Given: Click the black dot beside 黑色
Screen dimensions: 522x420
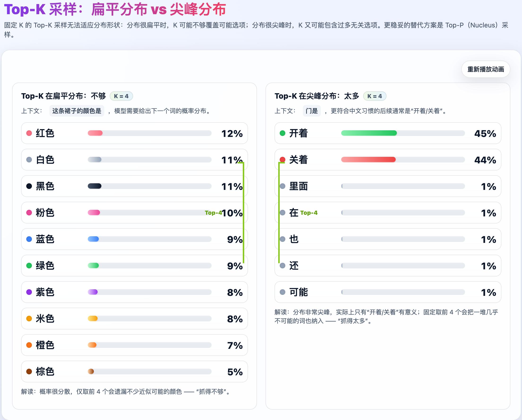Looking at the screenshot, I should pyautogui.click(x=29, y=186).
